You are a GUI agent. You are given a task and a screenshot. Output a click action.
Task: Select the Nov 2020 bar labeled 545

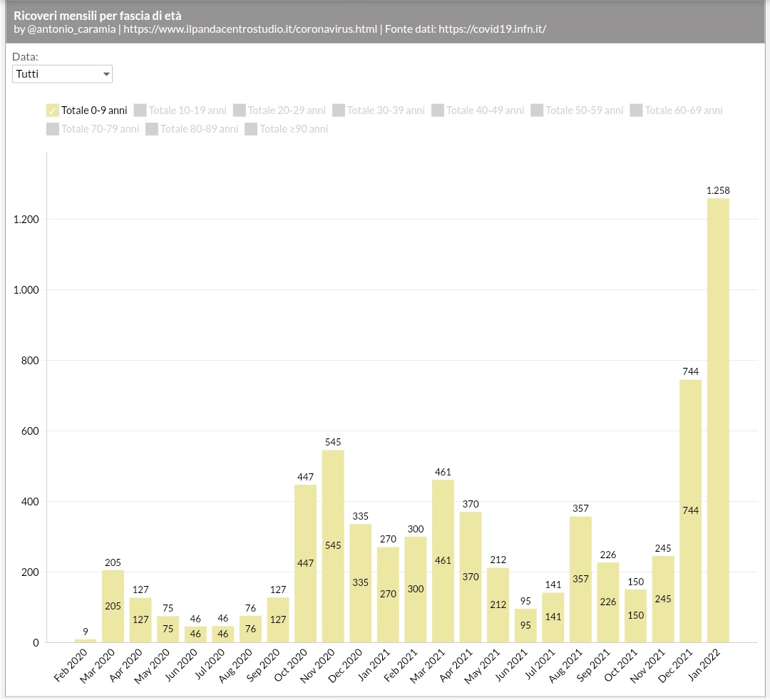coord(333,546)
